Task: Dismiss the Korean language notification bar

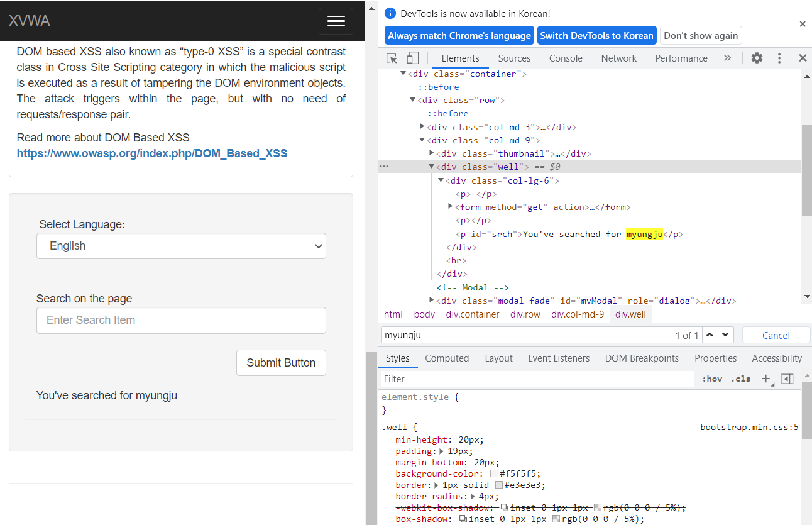Action: pos(803,24)
